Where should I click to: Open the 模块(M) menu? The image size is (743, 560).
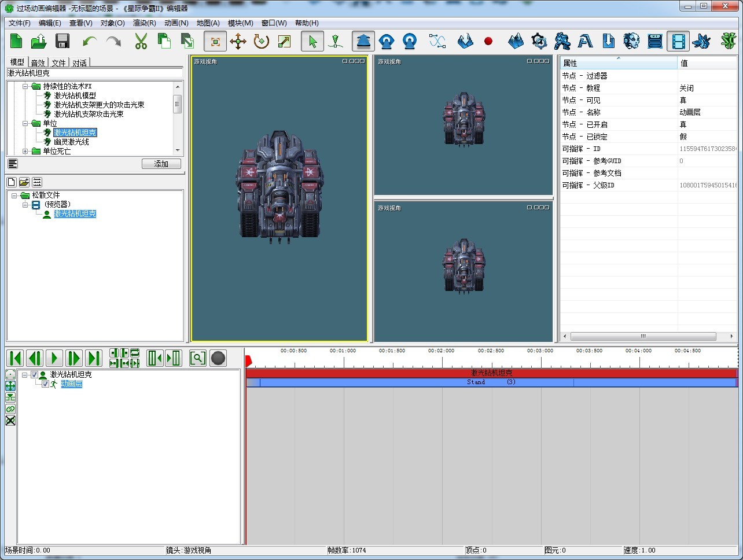(x=240, y=23)
